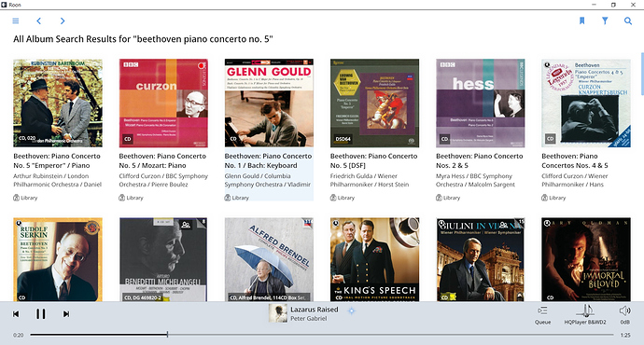Image resolution: width=644 pixels, height=345 pixels.
Task: Open the Curzon Knappertsbusch album cover
Action: click(x=586, y=103)
